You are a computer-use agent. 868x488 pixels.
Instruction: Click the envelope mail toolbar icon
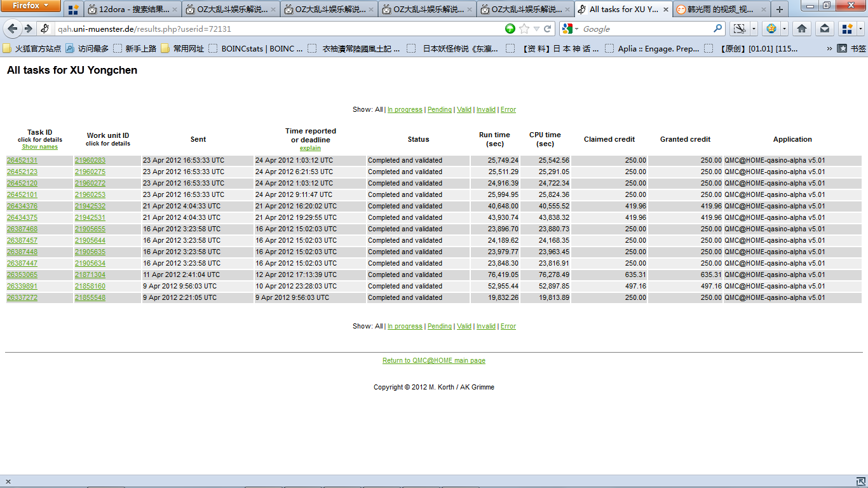(x=824, y=29)
